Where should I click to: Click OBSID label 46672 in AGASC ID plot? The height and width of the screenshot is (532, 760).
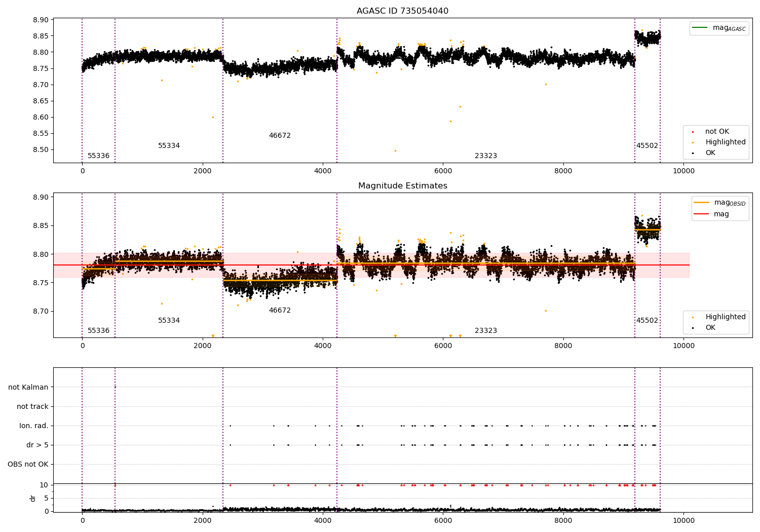tap(280, 136)
